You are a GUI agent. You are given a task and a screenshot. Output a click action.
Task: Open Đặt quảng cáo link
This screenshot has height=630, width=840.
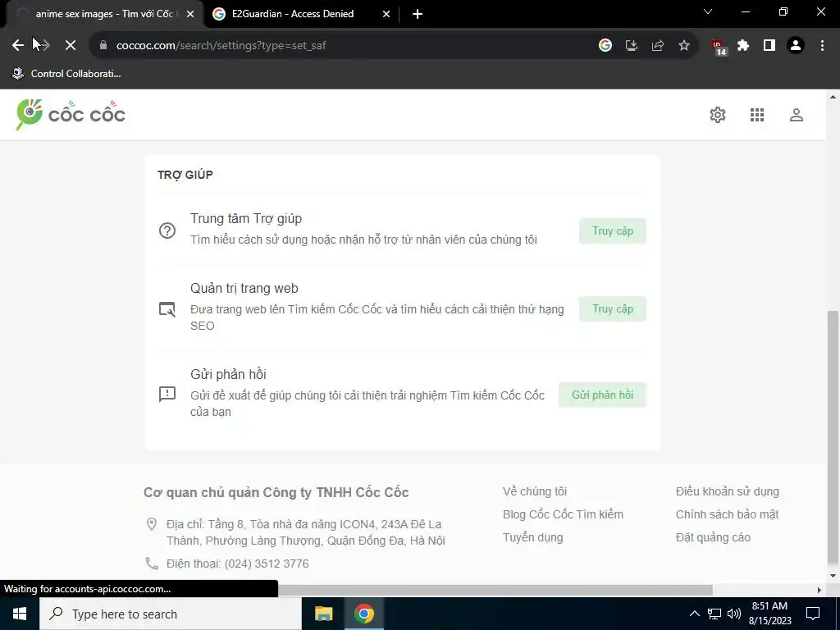(713, 537)
